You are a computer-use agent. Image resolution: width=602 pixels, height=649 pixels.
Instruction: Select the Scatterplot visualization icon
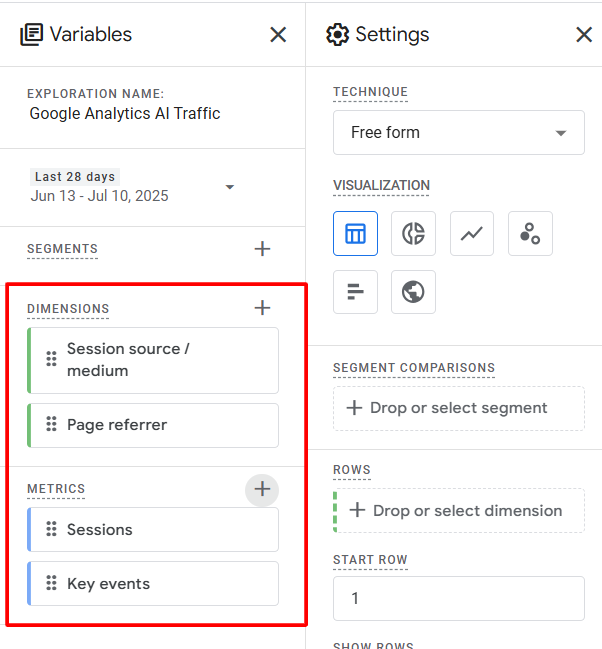click(x=530, y=234)
